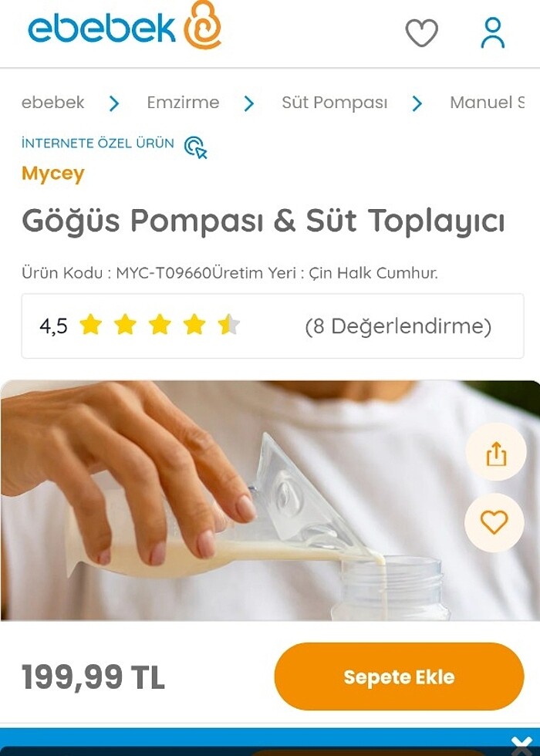This screenshot has width=540, height=756.
Task: Open the Süt Pompası breadcrumb category
Action: [x=335, y=102]
